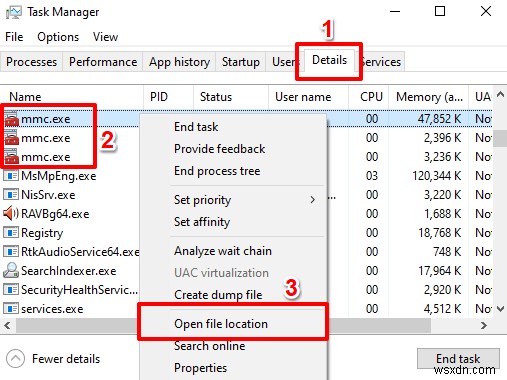This screenshot has height=380, width=507.
Task: Select the RAVBg64.exe row
Action: [246, 214]
